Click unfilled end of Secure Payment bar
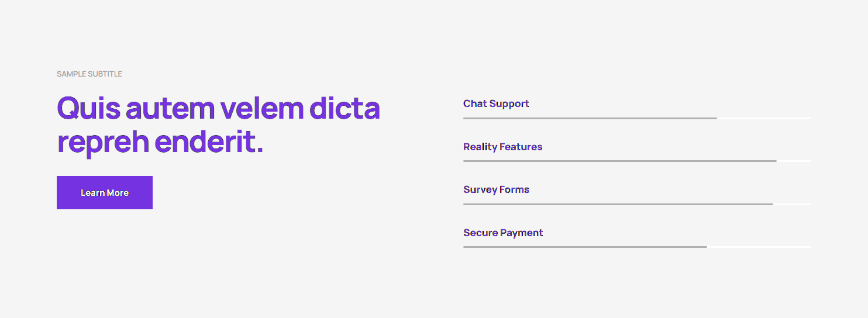This screenshot has width=868, height=318. pyautogui.click(x=759, y=247)
